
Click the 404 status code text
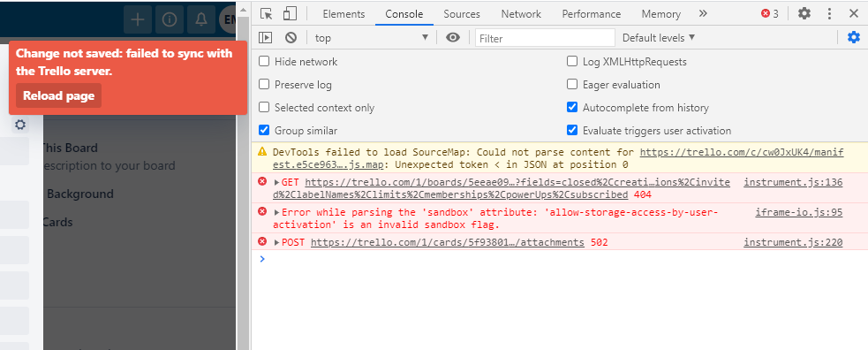pos(642,194)
